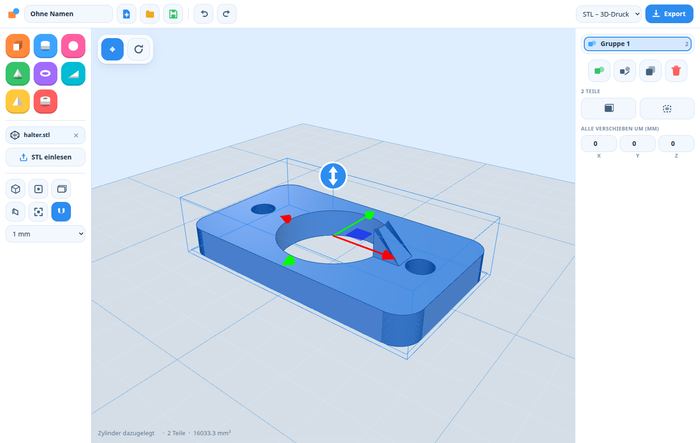The image size is (700, 443).
Task: Focus camera on selection
Action: [38, 212]
